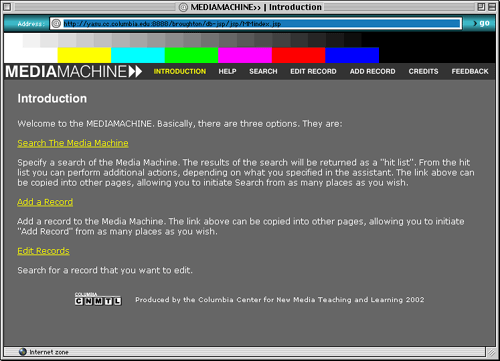Go to EDIT RECORD in navigation
This screenshot has height=361, width=500.
(313, 71)
